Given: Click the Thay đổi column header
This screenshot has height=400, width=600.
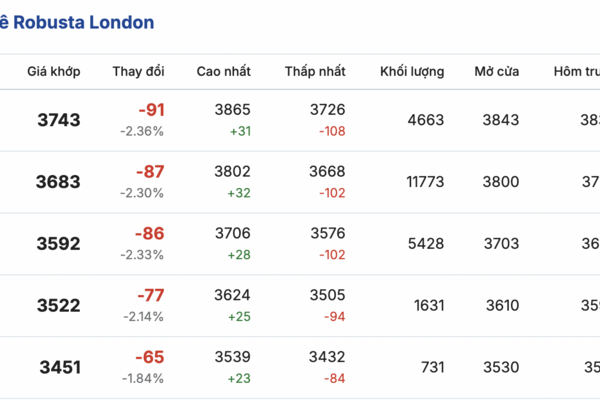Looking at the screenshot, I should pos(139,72).
